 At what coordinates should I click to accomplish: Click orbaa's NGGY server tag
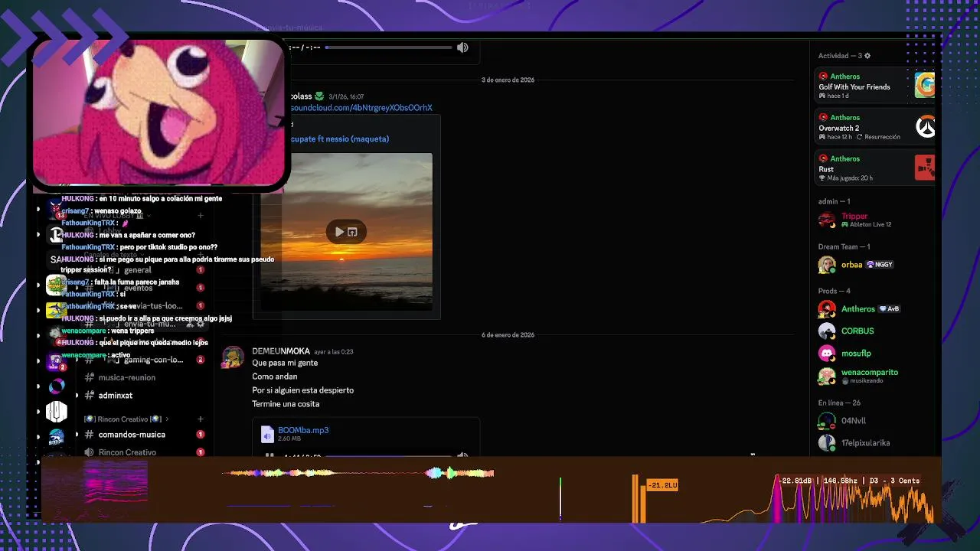click(880, 265)
